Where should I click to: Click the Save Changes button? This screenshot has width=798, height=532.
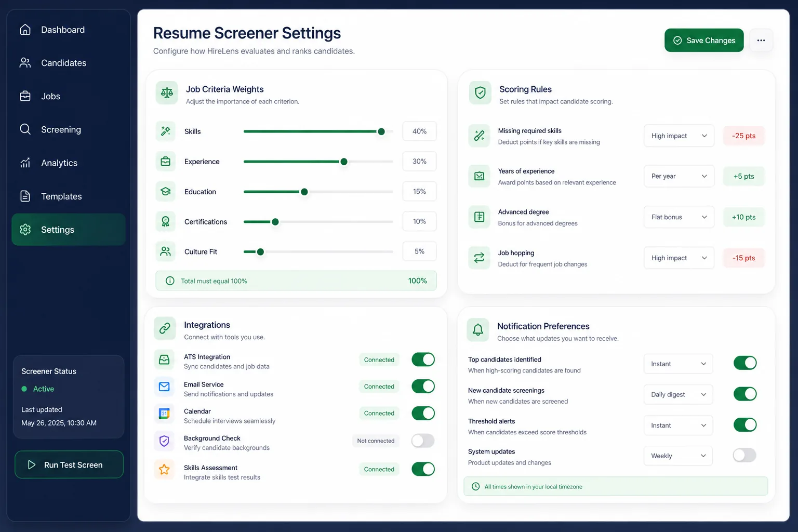point(704,41)
